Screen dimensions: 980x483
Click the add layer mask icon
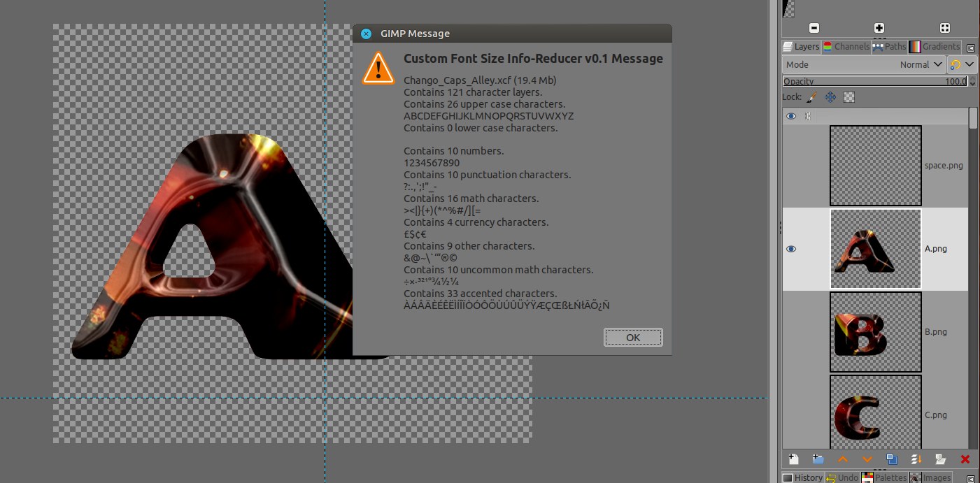[x=941, y=459]
